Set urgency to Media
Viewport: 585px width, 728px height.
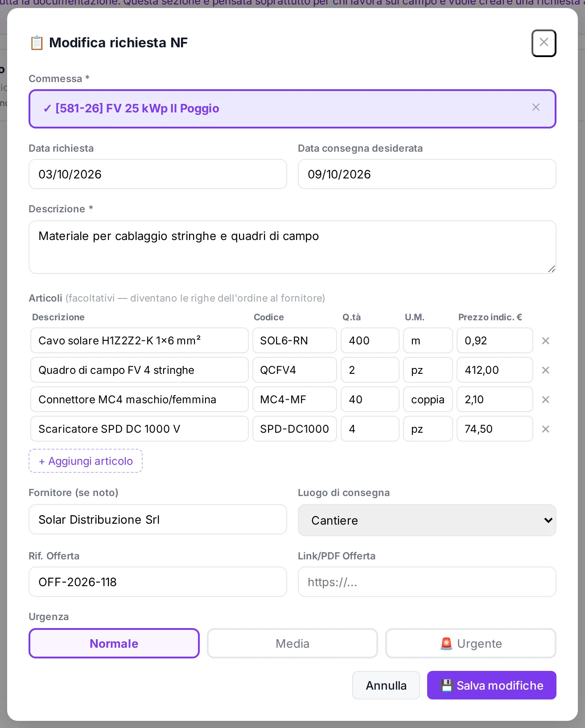coord(292,643)
